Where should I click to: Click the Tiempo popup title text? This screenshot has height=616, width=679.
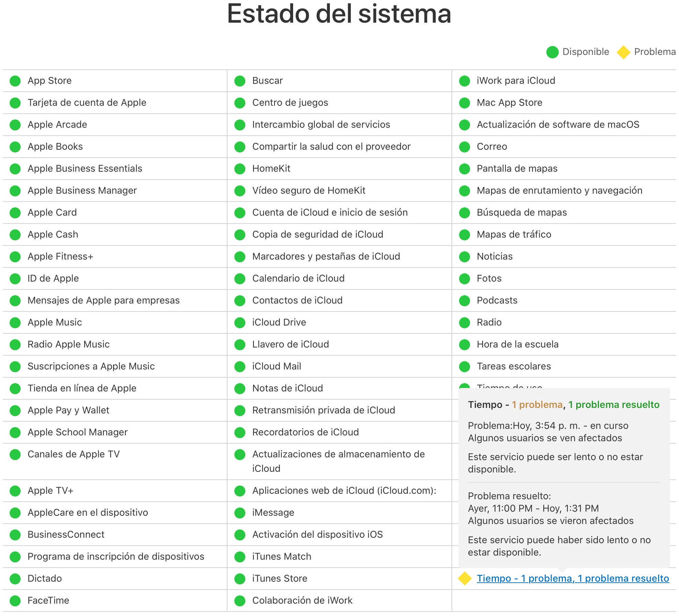[x=564, y=405]
